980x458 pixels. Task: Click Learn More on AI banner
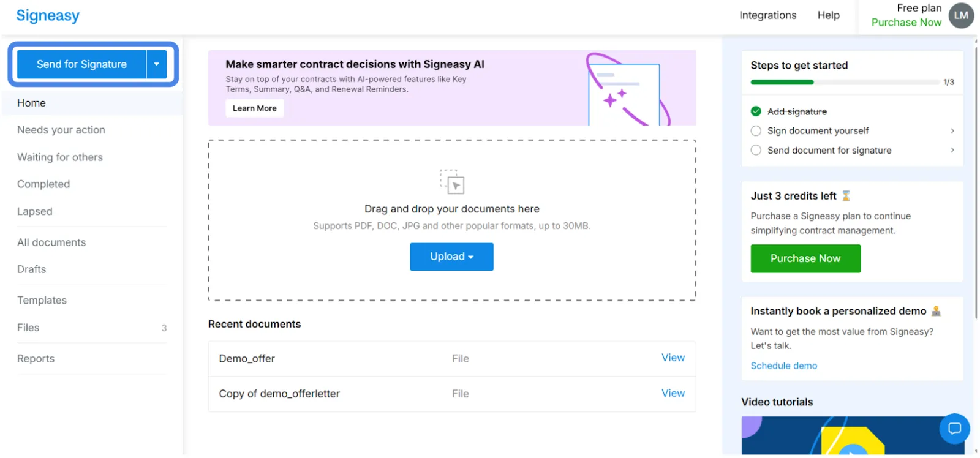(x=255, y=108)
